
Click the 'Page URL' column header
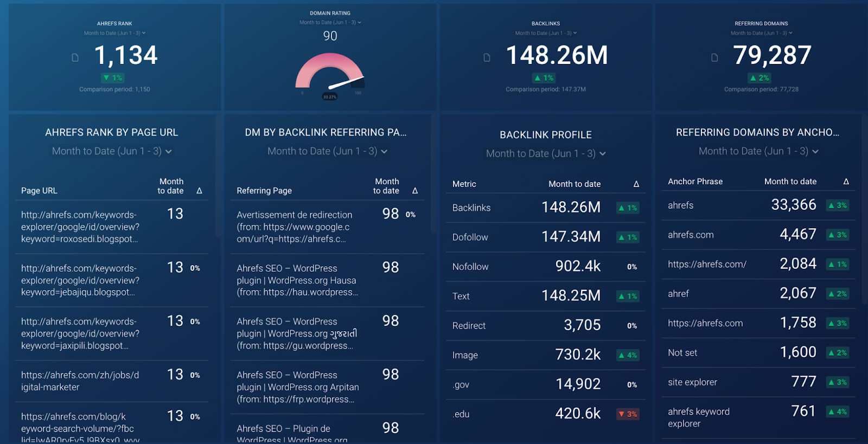click(x=39, y=191)
